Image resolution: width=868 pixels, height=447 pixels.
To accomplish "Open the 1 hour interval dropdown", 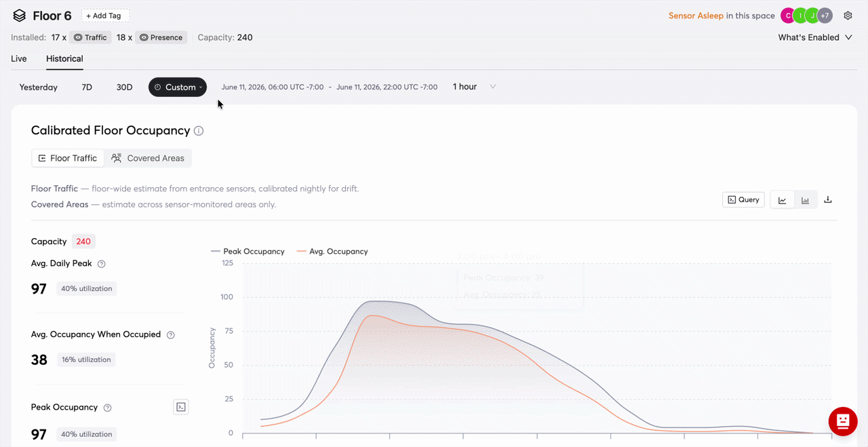I will coord(474,87).
